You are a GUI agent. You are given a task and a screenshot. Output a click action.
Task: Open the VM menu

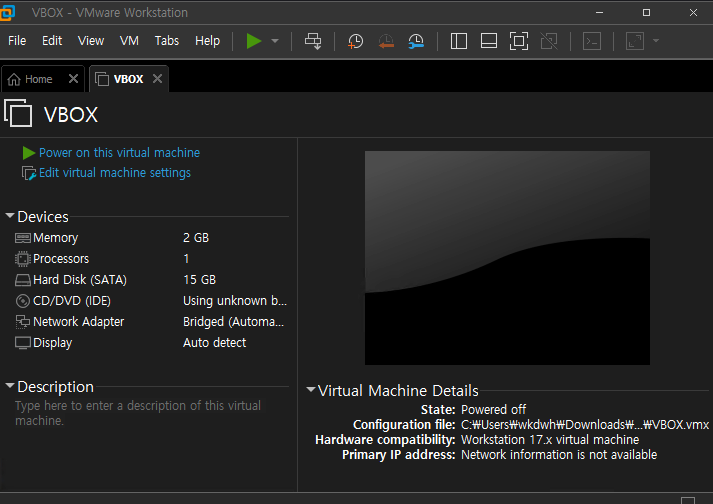pyautogui.click(x=129, y=41)
